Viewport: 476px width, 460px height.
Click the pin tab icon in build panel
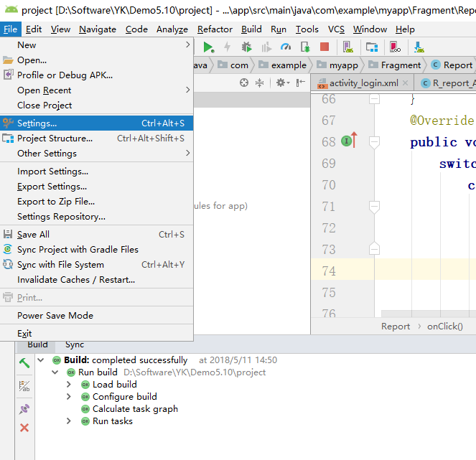[24, 409]
